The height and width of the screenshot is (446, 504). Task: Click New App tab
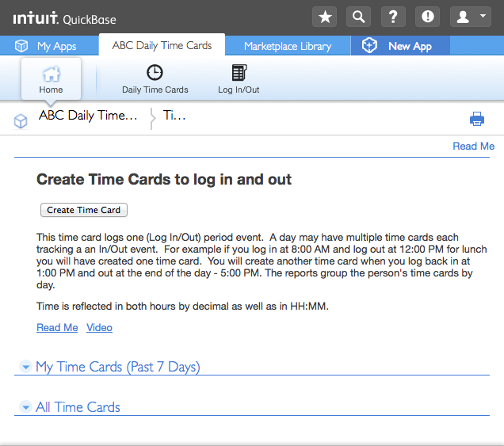tap(400, 46)
